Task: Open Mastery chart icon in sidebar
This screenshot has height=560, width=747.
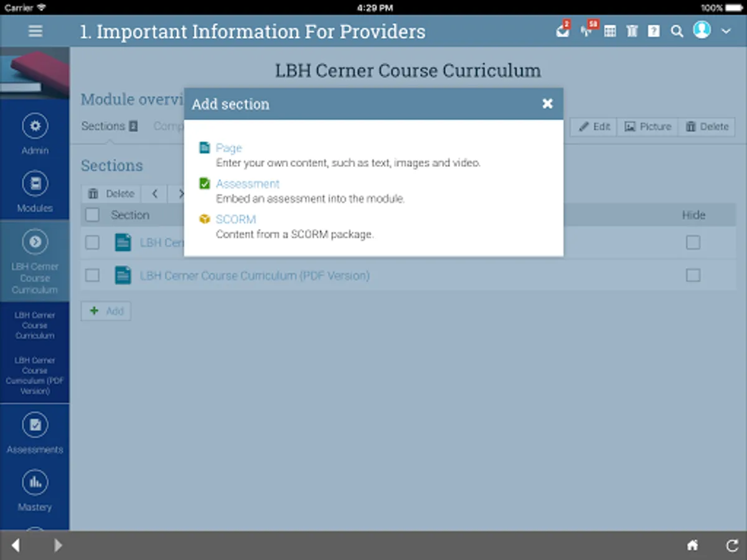Action: coord(35,482)
